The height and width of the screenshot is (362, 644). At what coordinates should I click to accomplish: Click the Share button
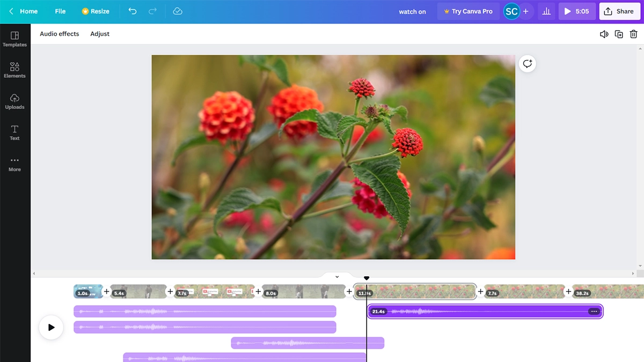[x=619, y=11]
